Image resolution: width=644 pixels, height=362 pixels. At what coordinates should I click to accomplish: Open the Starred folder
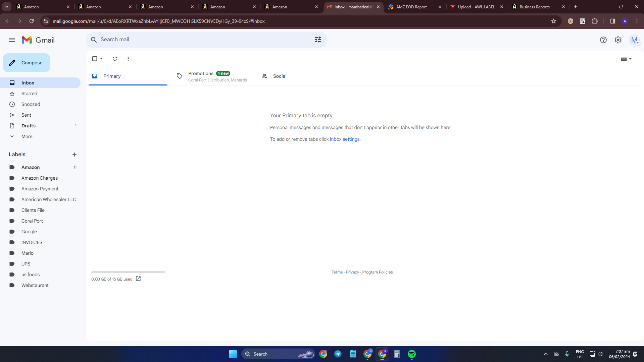point(40,94)
